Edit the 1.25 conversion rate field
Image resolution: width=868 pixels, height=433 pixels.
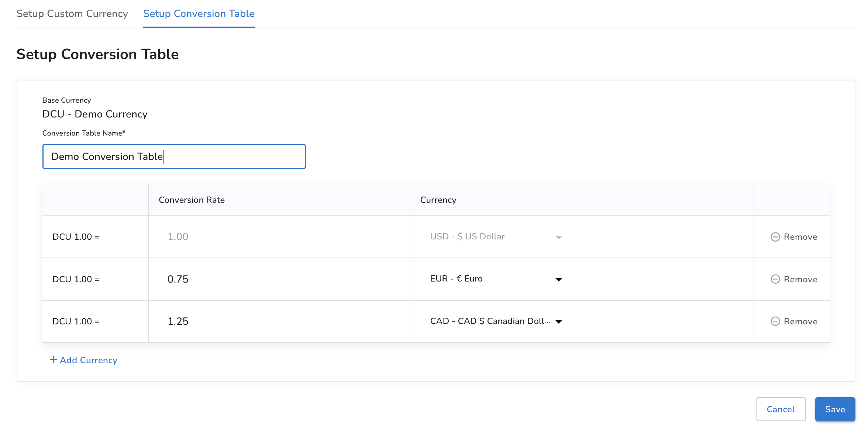pos(279,321)
